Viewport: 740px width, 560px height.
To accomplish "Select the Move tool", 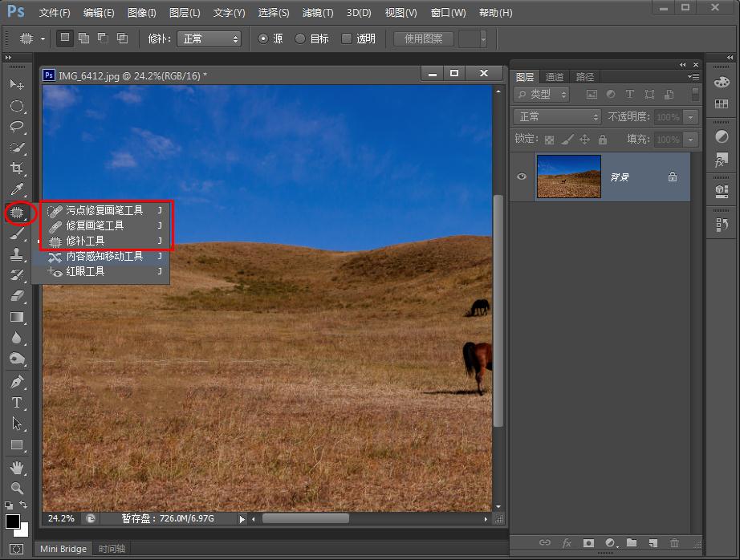I will coord(16,84).
